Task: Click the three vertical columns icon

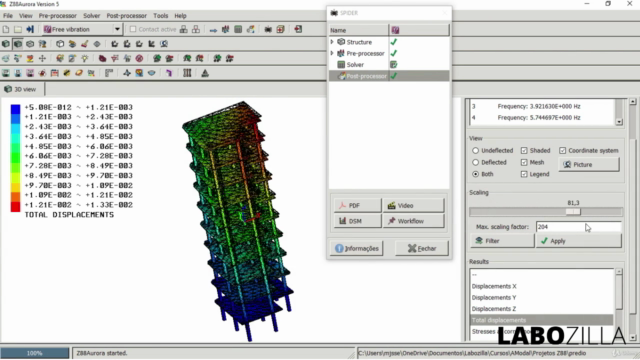Action: pyautogui.click(x=187, y=73)
